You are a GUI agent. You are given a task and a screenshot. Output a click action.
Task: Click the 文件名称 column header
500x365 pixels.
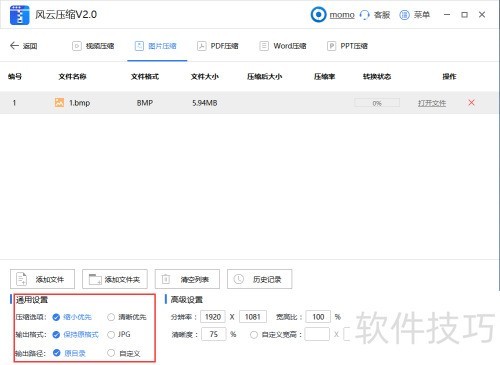(x=72, y=77)
